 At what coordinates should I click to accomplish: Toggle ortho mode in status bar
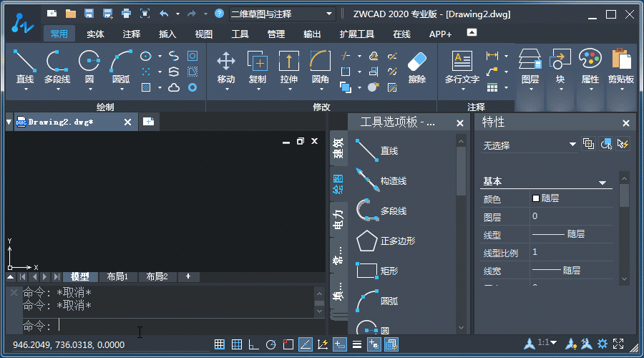(253, 344)
